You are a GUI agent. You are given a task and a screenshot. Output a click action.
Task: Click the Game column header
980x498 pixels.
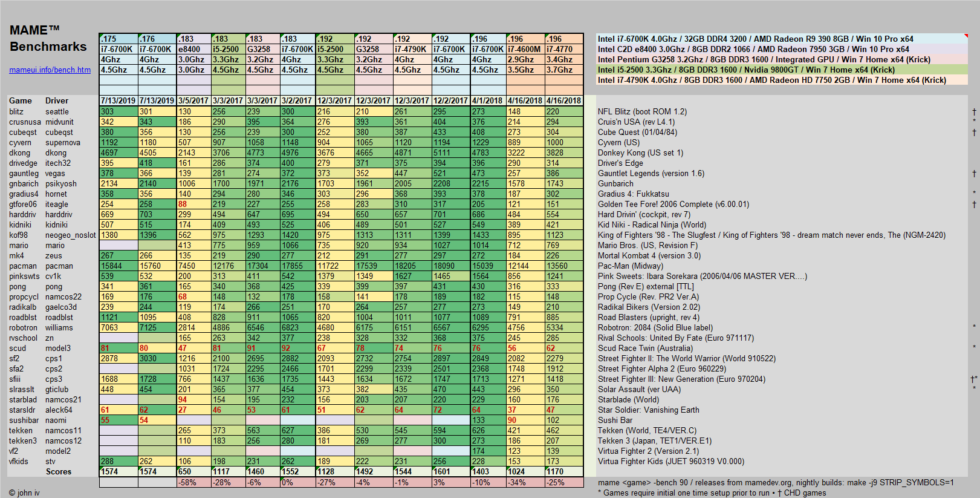point(21,101)
